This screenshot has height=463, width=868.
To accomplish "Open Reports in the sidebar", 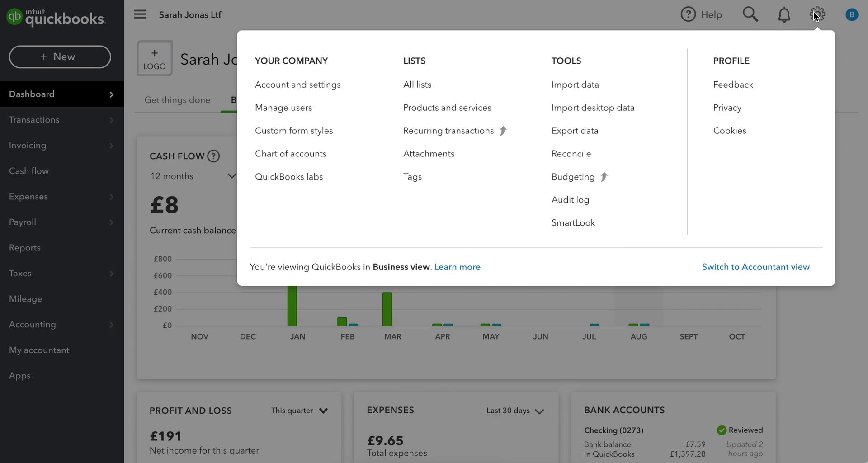I will coord(25,248).
